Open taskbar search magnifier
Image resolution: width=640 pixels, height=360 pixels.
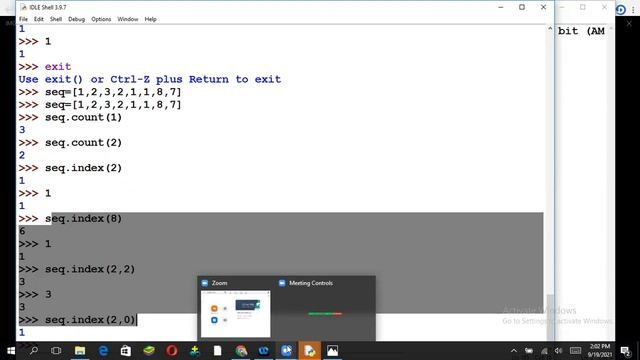tap(34, 351)
